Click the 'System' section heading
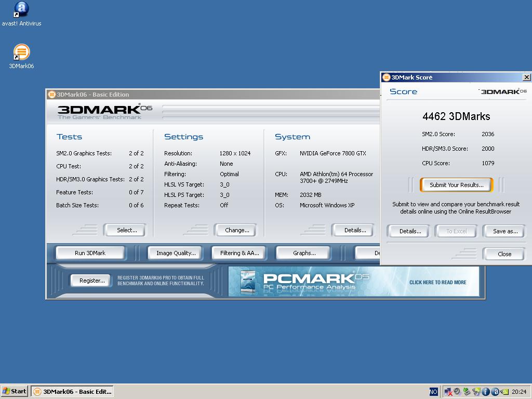The width and height of the screenshot is (532, 399). click(x=292, y=137)
